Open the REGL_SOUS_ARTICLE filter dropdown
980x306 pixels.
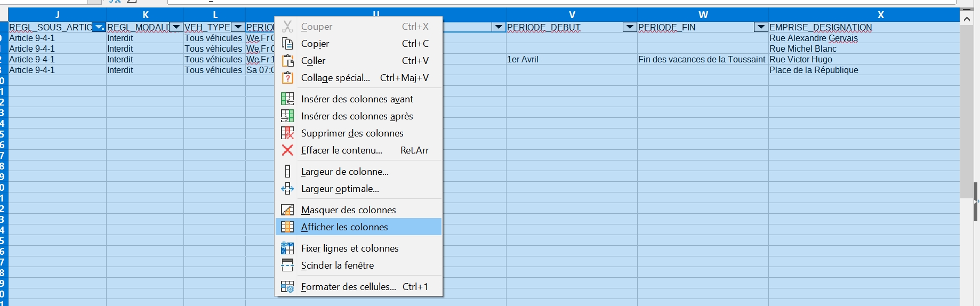click(x=99, y=27)
